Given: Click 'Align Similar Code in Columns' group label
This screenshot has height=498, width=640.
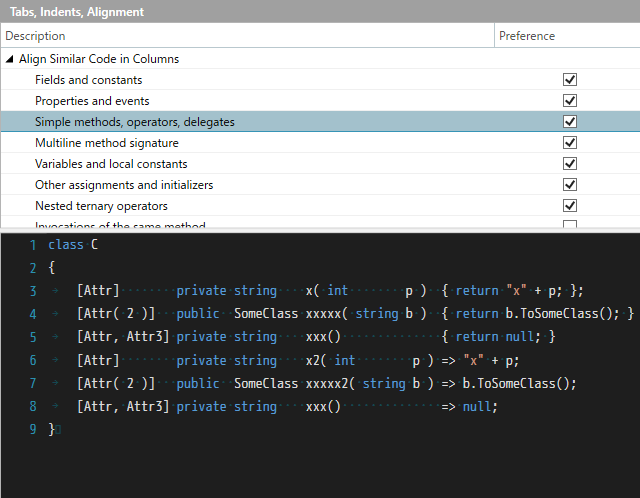Looking at the screenshot, I should [x=99, y=59].
